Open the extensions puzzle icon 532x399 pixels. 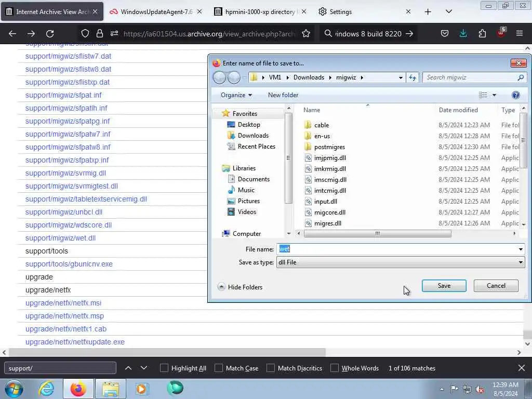tap(482, 33)
